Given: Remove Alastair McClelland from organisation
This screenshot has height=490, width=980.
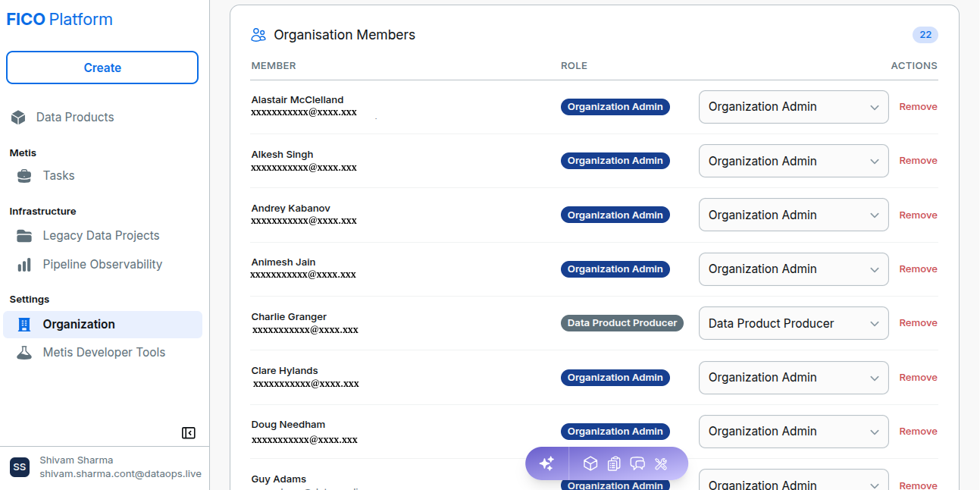Looking at the screenshot, I should [x=918, y=107].
